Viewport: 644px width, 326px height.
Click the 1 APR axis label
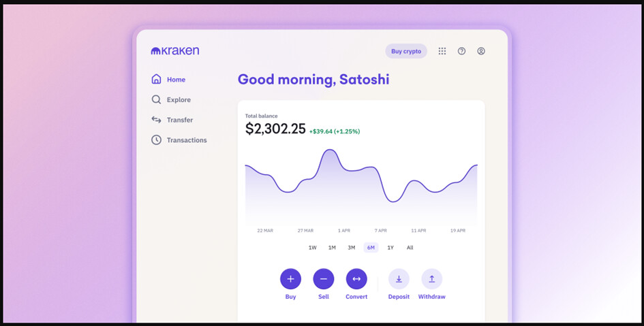[344, 231]
